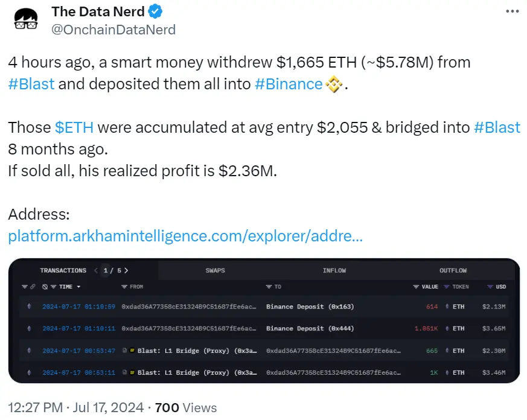This screenshot has height=420, width=527.
Task: Open the VALUE column filter
Action: pyautogui.click(x=416, y=287)
